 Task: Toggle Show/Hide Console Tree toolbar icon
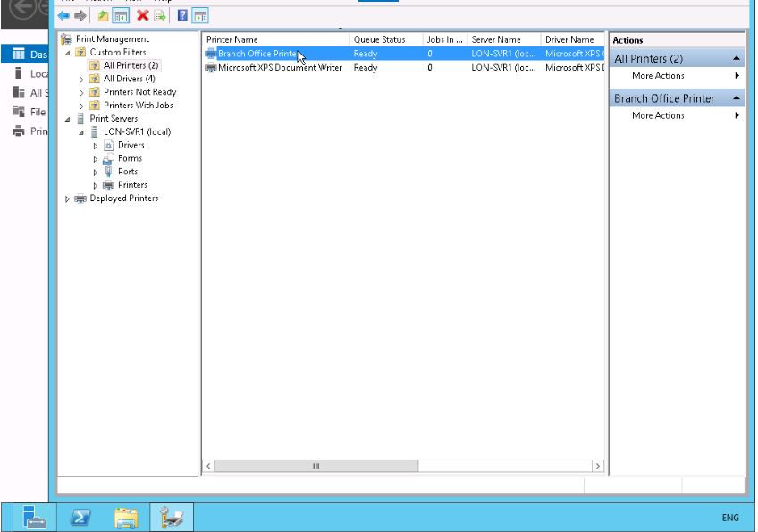pyautogui.click(x=121, y=16)
